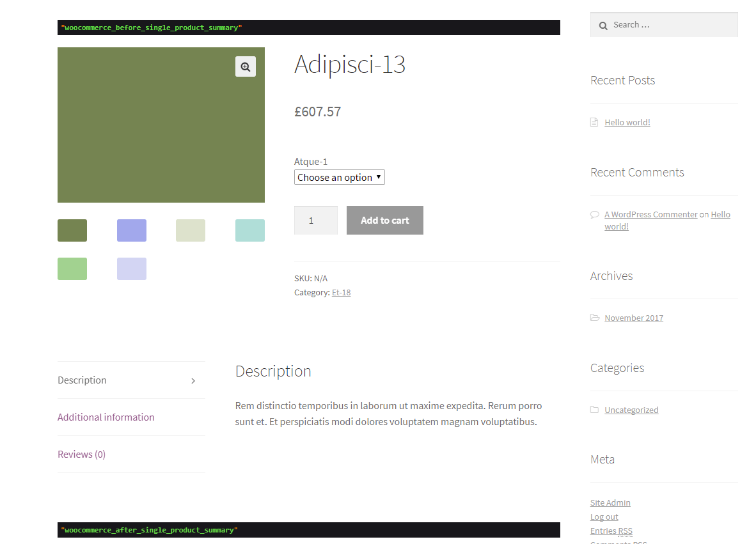Open the Reviews (0) tab
This screenshot has height=544, width=756.
81,455
